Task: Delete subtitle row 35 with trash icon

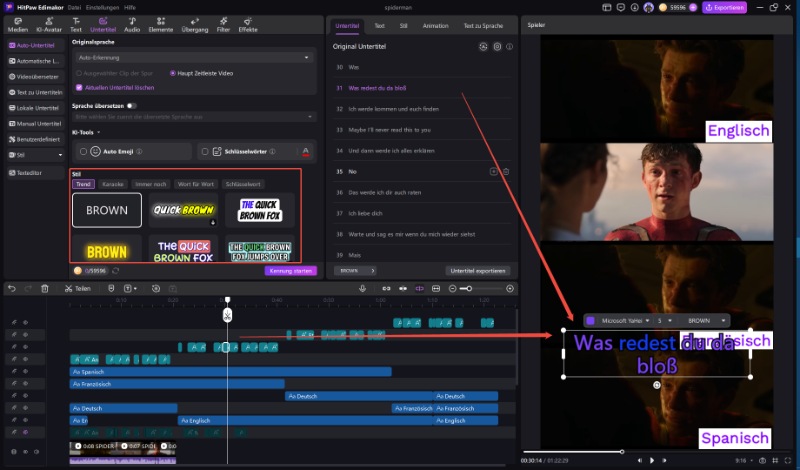Action: coord(506,171)
